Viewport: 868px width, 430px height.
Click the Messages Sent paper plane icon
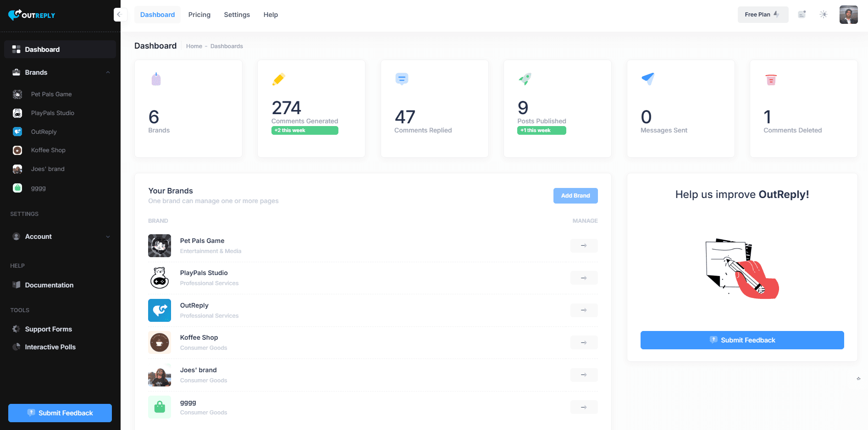tap(648, 79)
